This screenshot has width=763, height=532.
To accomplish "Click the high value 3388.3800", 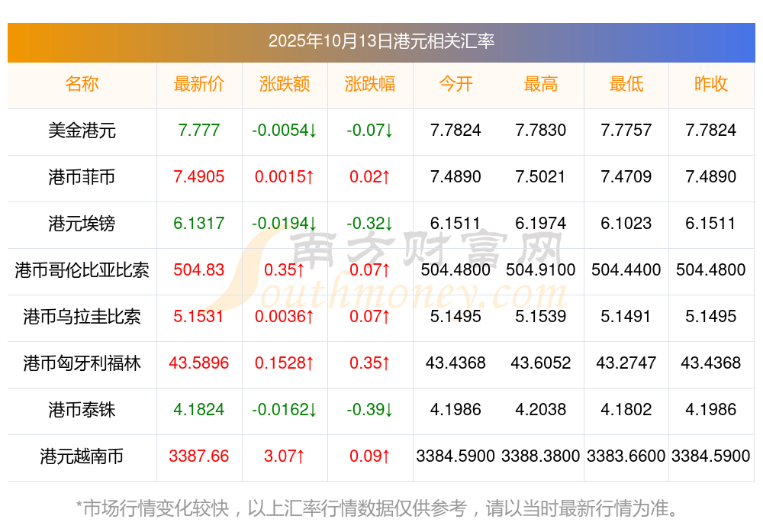I will (x=541, y=456).
